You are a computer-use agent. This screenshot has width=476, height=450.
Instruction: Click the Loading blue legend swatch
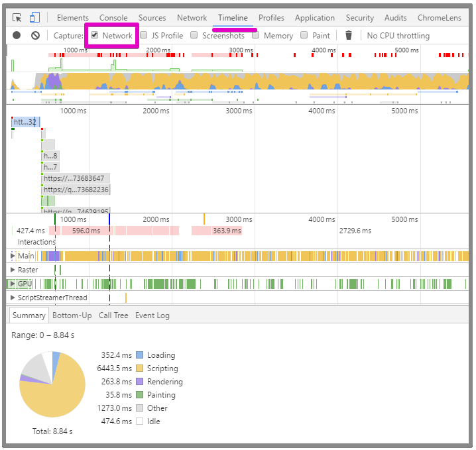[140, 355]
